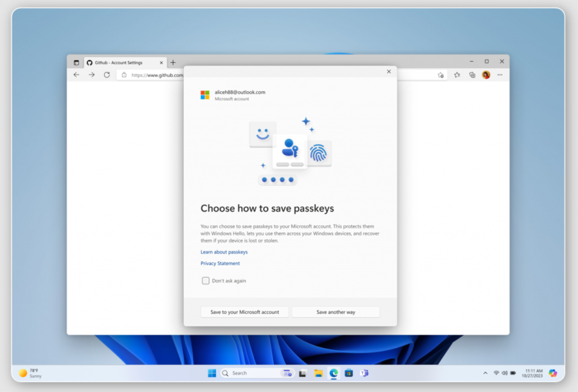Open the browser Collections icon
578x392 pixels.
(x=472, y=75)
